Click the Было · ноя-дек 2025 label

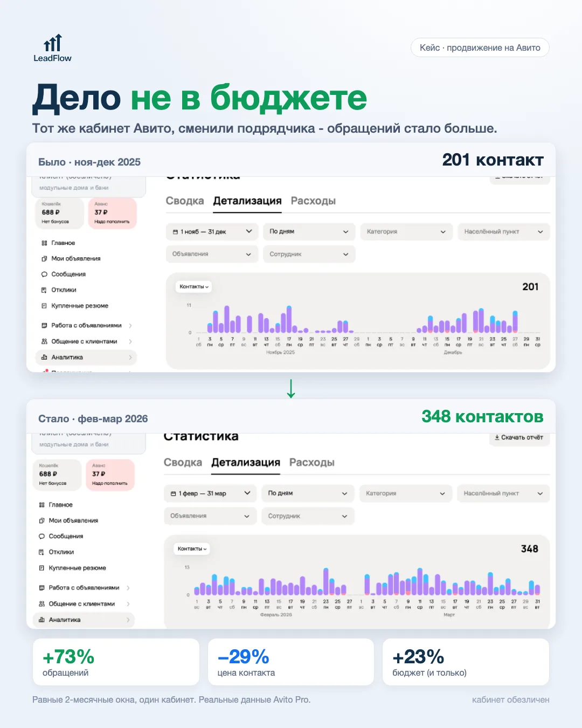[x=89, y=162]
